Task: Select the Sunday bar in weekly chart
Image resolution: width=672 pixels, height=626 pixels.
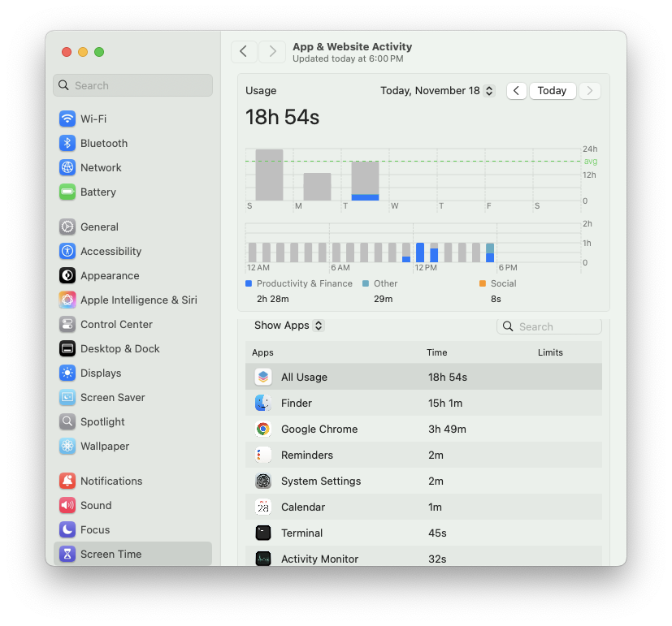Action: (x=269, y=175)
